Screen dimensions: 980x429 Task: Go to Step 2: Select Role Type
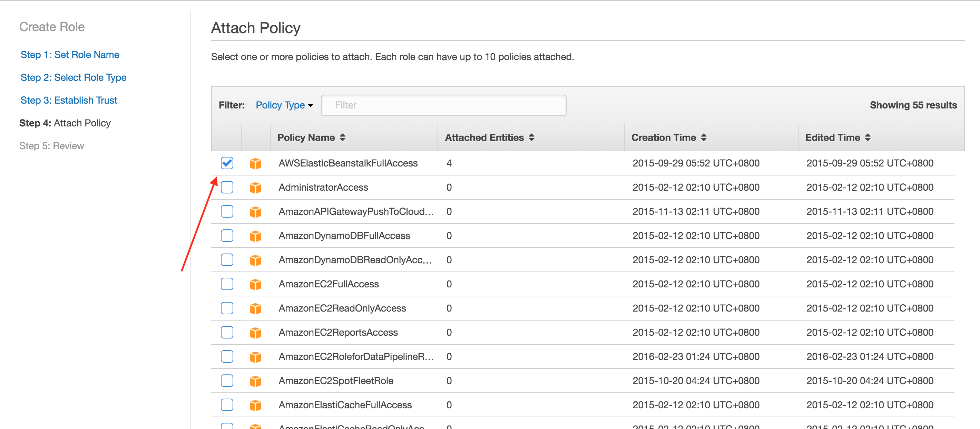coord(73,78)
